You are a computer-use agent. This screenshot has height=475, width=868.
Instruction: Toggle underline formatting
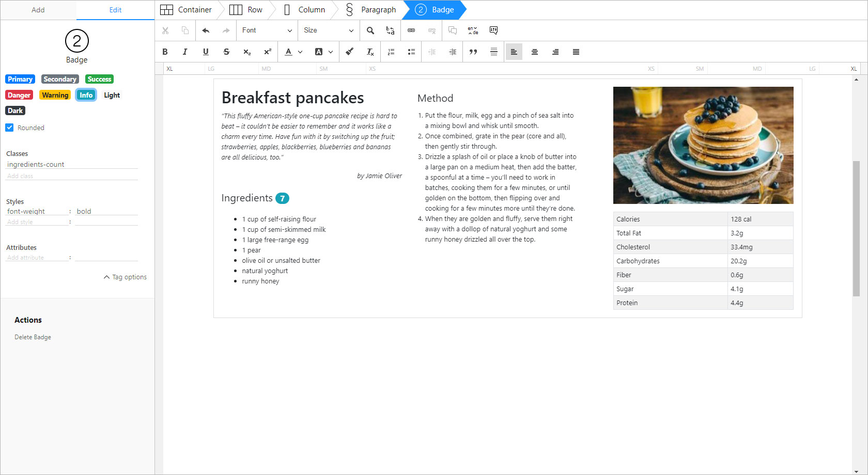click(206, 52)
